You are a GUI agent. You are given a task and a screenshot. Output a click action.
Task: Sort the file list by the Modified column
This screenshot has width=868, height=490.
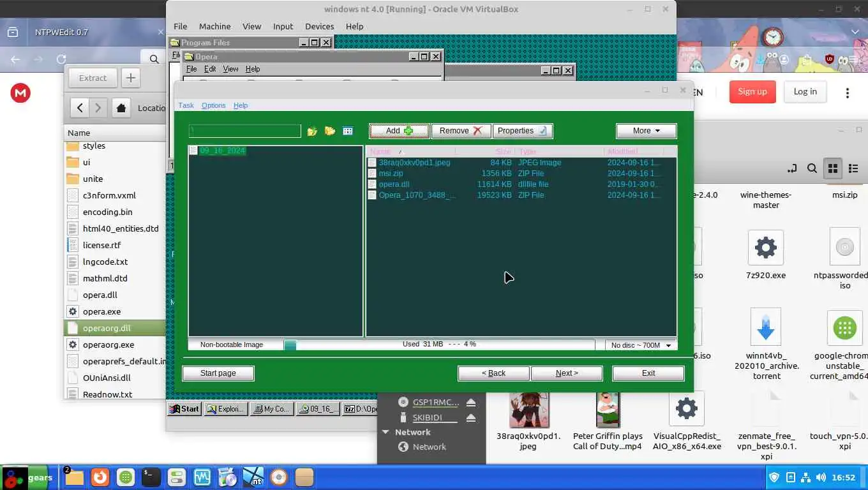coord(634,151)
